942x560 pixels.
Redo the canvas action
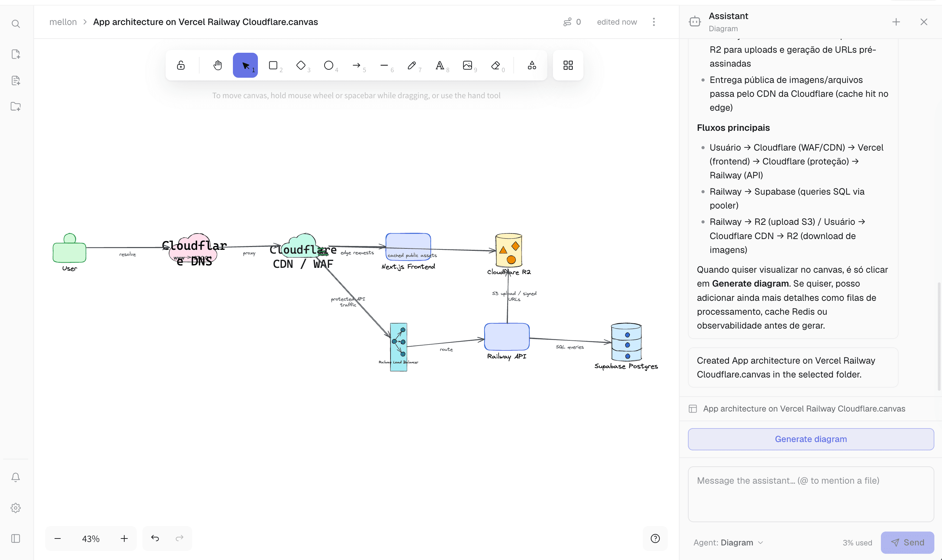click(180, 538)
